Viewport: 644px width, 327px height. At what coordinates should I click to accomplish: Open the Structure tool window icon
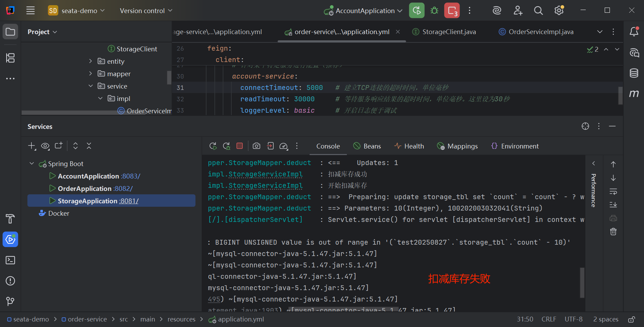pyautogui.click(x=10, y=58)
